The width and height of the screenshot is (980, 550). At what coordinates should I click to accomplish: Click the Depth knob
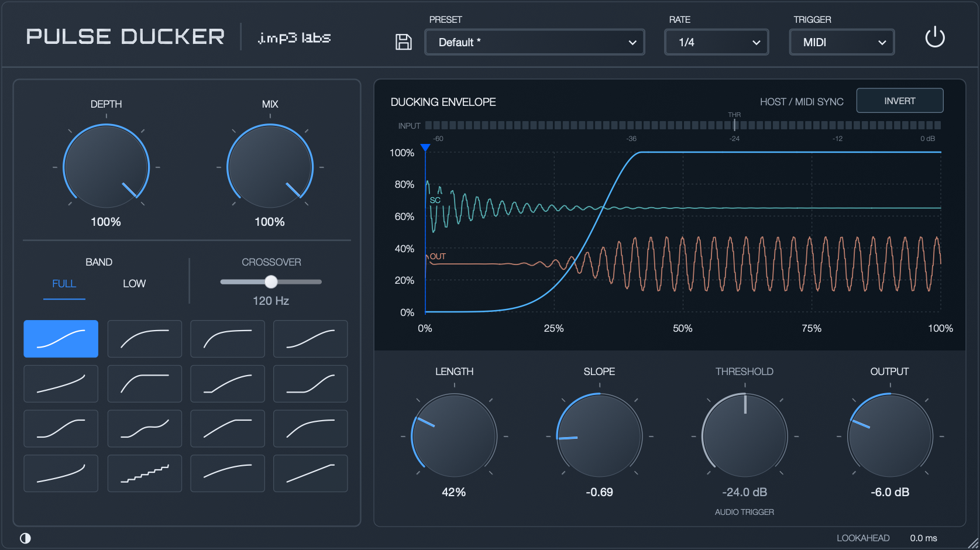coord(106,167)
